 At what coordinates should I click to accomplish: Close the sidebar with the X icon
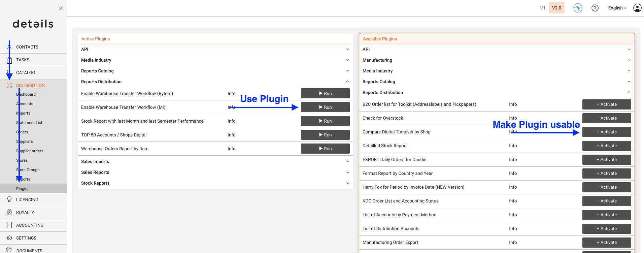click(61, 8)
